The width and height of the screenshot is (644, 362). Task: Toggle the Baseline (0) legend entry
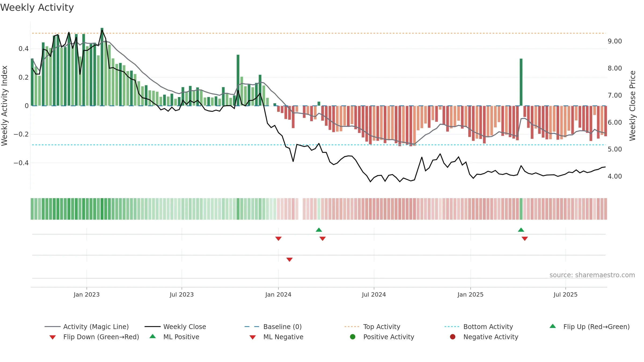pyautogui.click(x=273, y=327)
